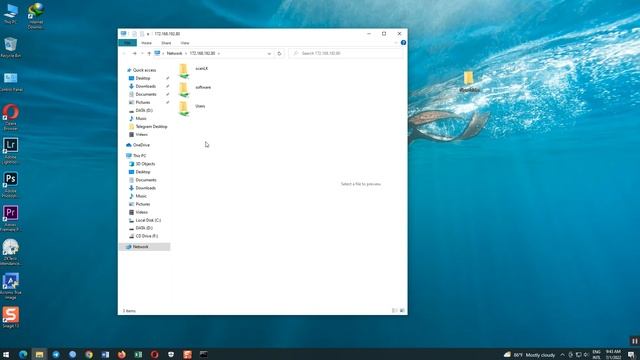This screenshot has width=640, height=360.
Task: Open Word from the taskbar
Action: tap(105, 354)
